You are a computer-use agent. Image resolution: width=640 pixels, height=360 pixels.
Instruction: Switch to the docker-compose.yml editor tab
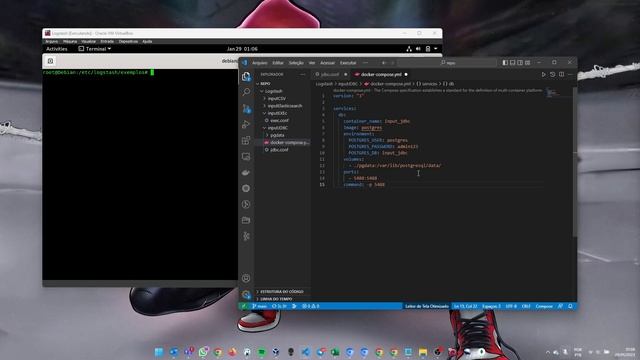click(381, 74)
